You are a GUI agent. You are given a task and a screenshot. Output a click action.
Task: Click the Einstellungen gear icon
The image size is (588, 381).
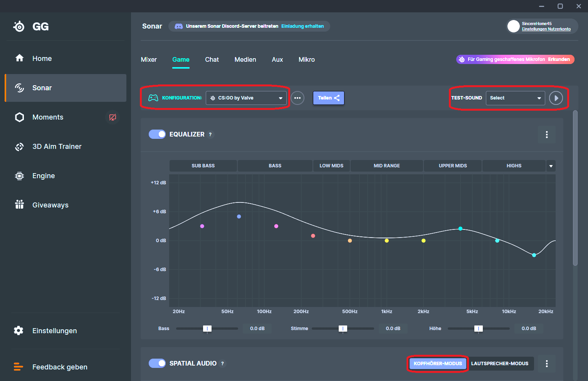pos(18,330)
